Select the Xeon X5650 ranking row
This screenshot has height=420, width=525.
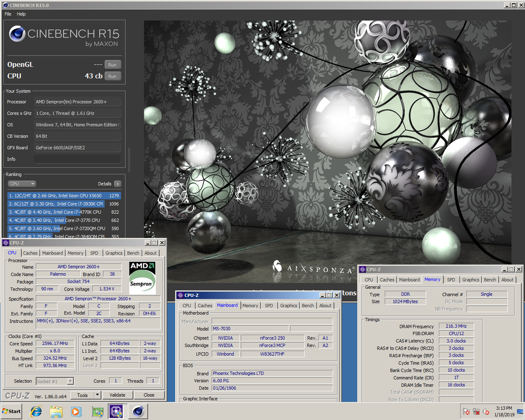64,196
